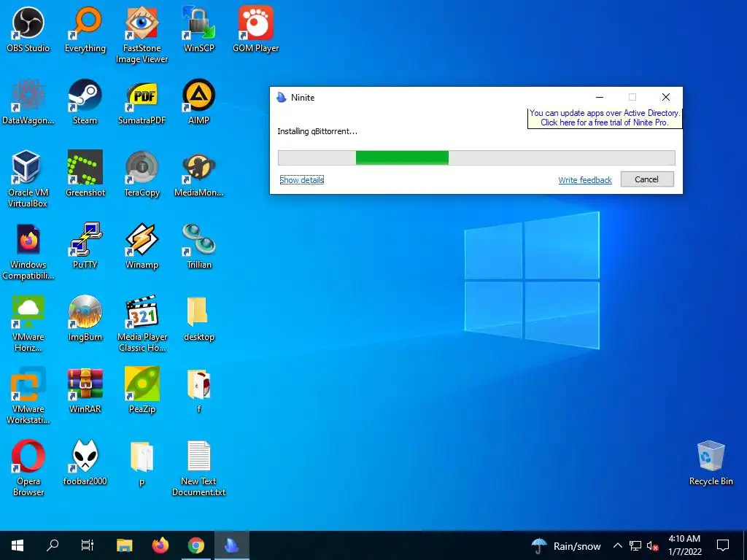The image size is (747, 560).
Task: Select the WinSCP desktop shortcut
Action: pos(199,29)
